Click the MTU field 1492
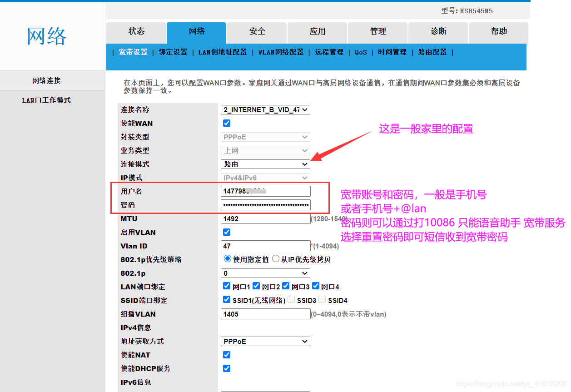 click(x=266, y=218)
